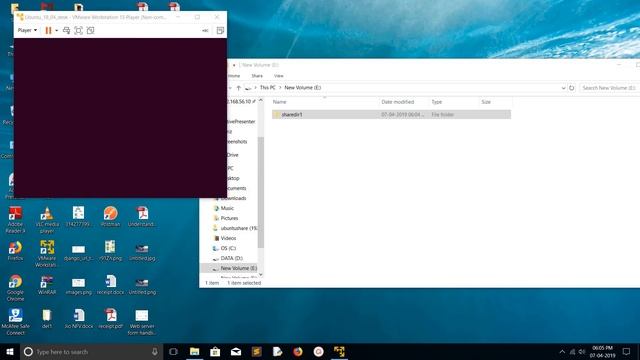The image size is (640, 360).
Task: Click the Search New Volume (E:) field
Action: tap(609, 88)
